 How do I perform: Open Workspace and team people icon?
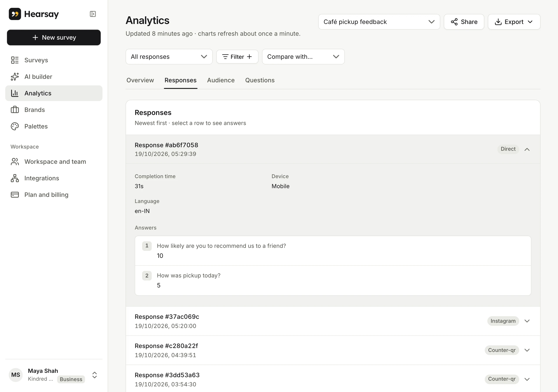[15, 162]
